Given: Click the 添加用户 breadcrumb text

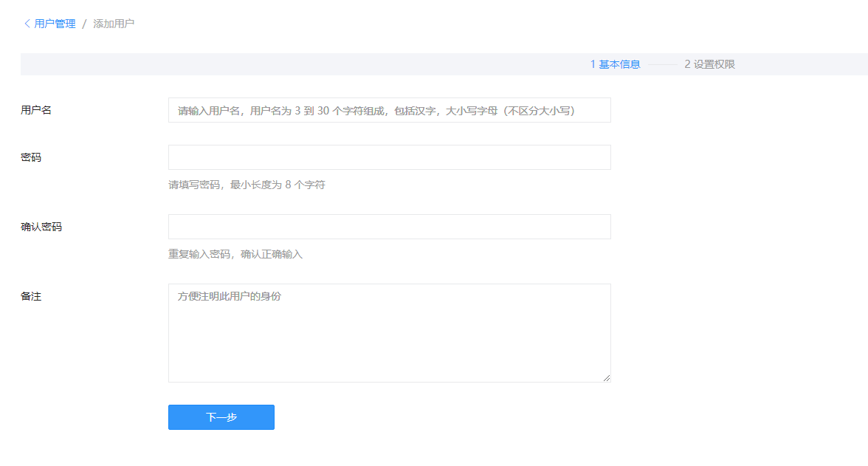Looking at the screenshot, I should pyautogui.click(x=114, y=24).
